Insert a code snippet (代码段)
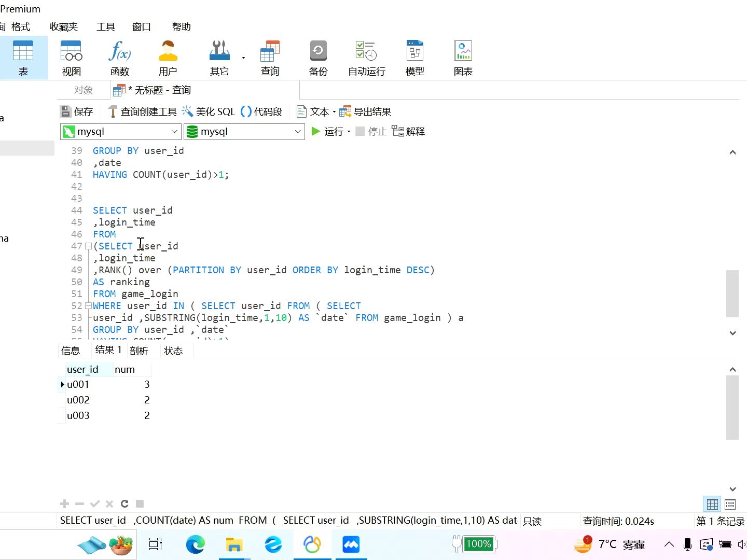This screenshot has height=560, width=747. (x=261, y=111)
